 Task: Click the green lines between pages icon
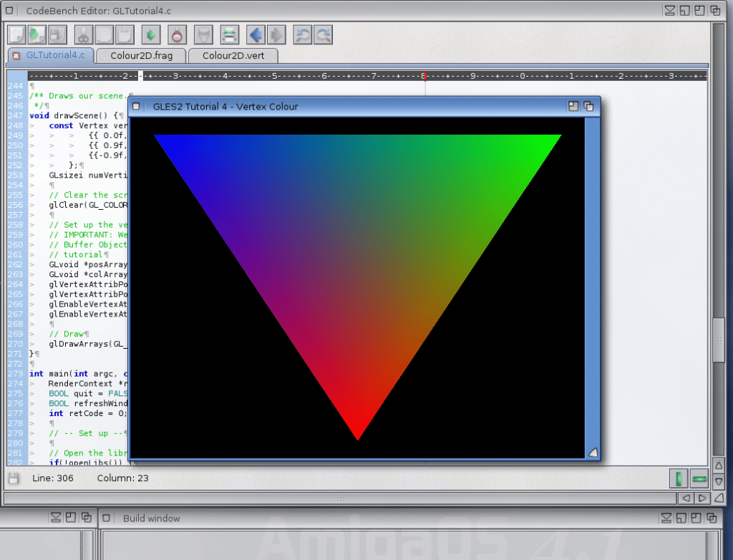[230, 35]
